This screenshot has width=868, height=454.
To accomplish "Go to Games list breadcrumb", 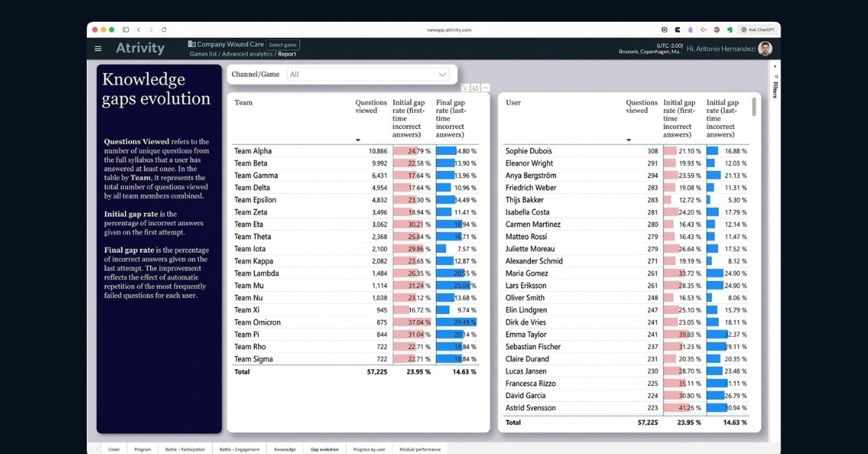I will [x=204, y=54].
